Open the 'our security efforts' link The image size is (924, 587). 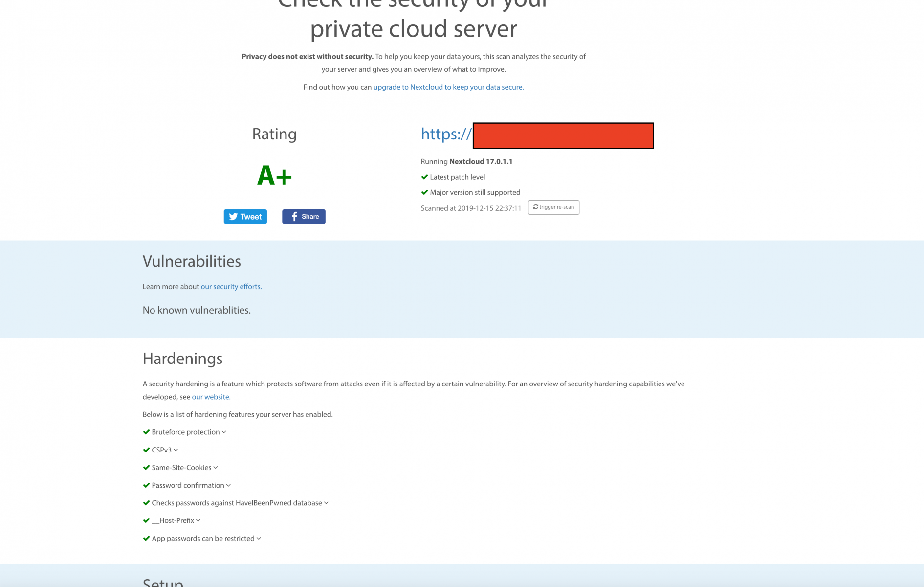click(x=231, y=287)
